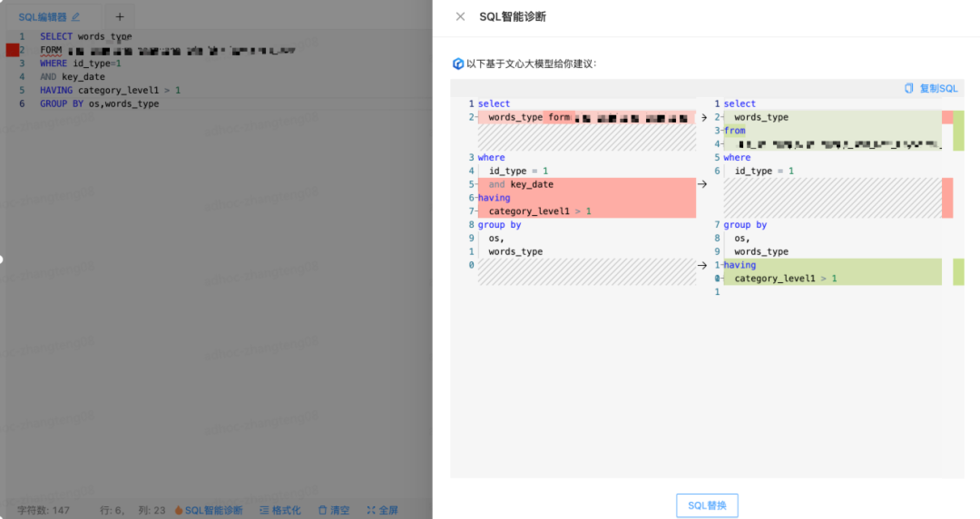This screenshot has height=519, width=980.
Task: Click 'AND key_date' in the editor
Action: (73, 77)
